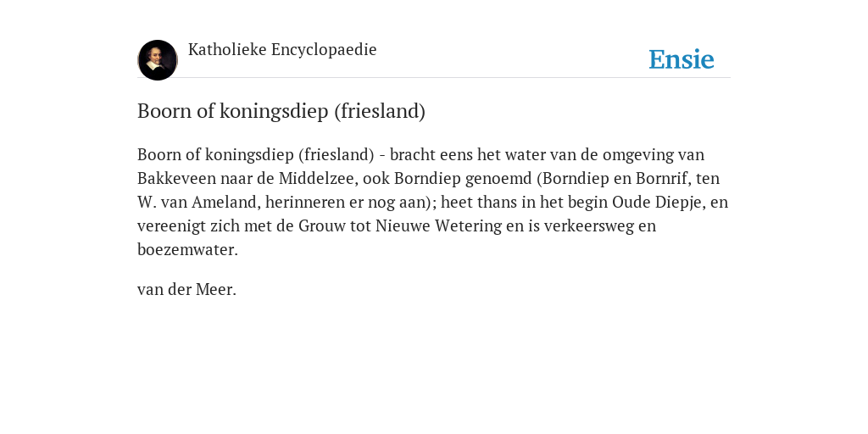This screenshot has height=434, width=868.
Task: Click the author line 'van der Meer.'
Action: [186, 290]
